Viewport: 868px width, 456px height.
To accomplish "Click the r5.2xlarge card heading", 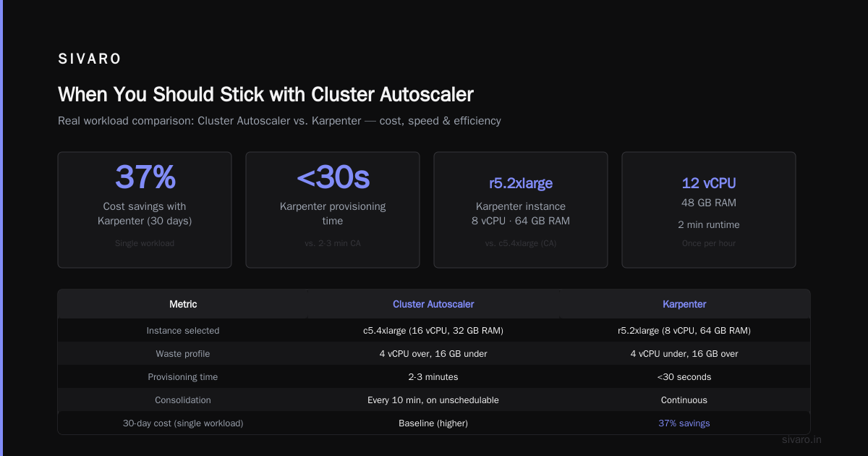I will point(521,183).
